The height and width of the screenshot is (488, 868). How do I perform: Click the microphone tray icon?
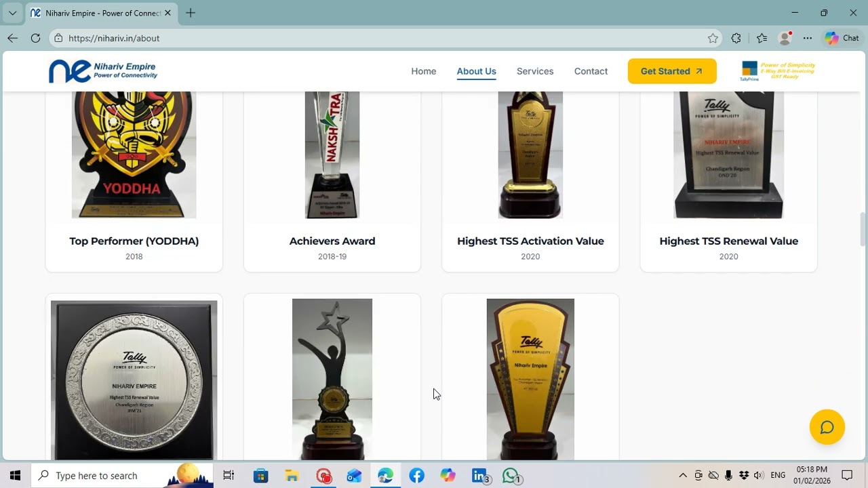(x=728, y=476)
